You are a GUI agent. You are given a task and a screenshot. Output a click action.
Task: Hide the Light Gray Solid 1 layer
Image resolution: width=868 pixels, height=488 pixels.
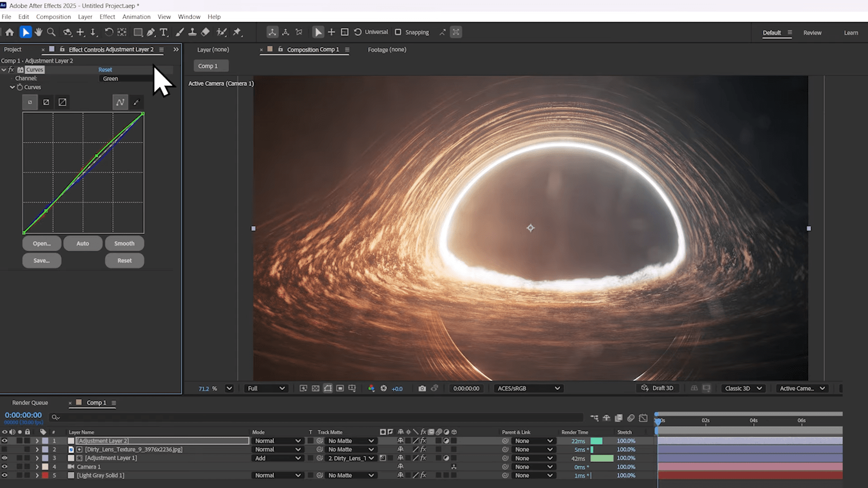5,475
